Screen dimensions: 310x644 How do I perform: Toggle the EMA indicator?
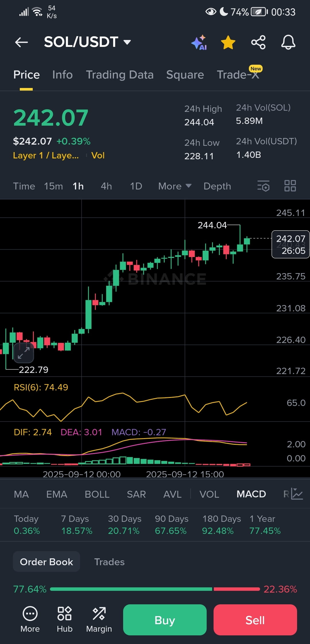click(x=57, y=494)
